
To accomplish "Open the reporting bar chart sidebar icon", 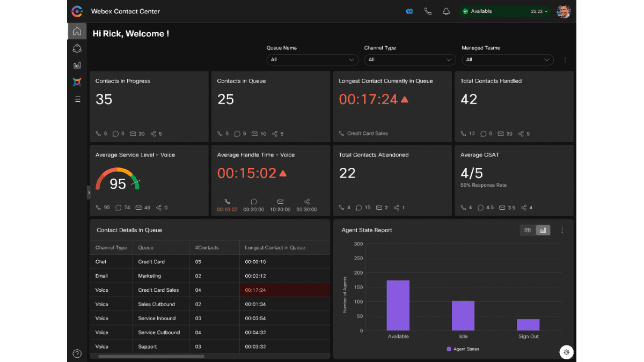I will 77,65.
